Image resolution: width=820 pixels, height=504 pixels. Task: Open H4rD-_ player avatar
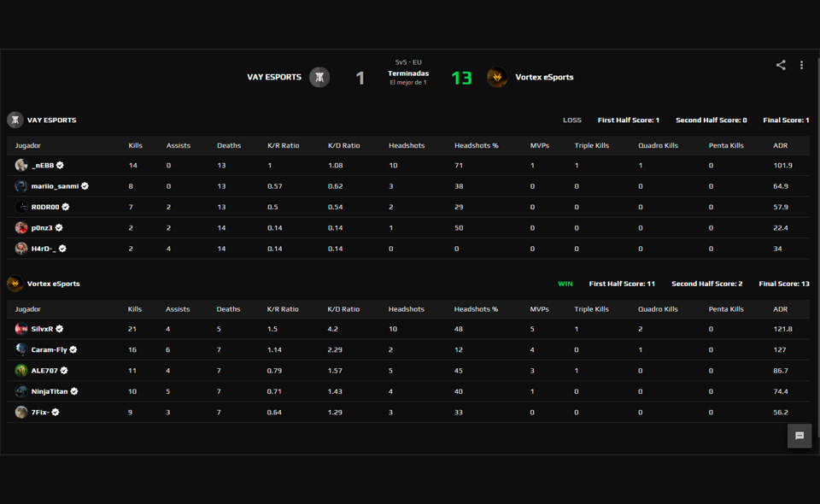click(x=20, y=249)
